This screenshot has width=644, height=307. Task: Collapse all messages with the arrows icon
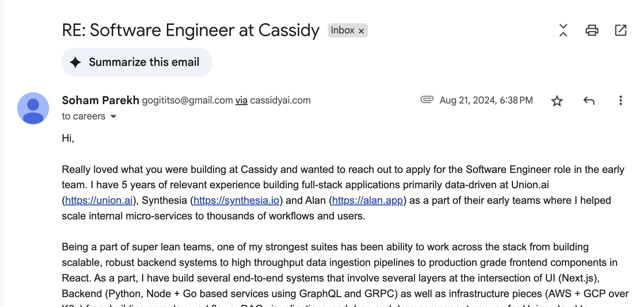click(563, 30)
